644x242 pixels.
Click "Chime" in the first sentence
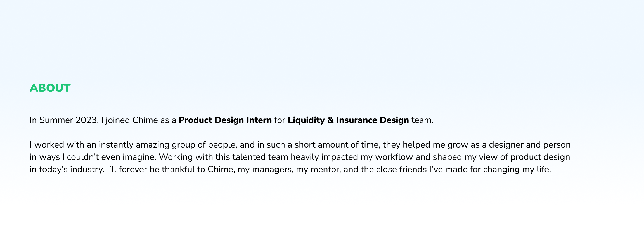(x=145, y=120)
